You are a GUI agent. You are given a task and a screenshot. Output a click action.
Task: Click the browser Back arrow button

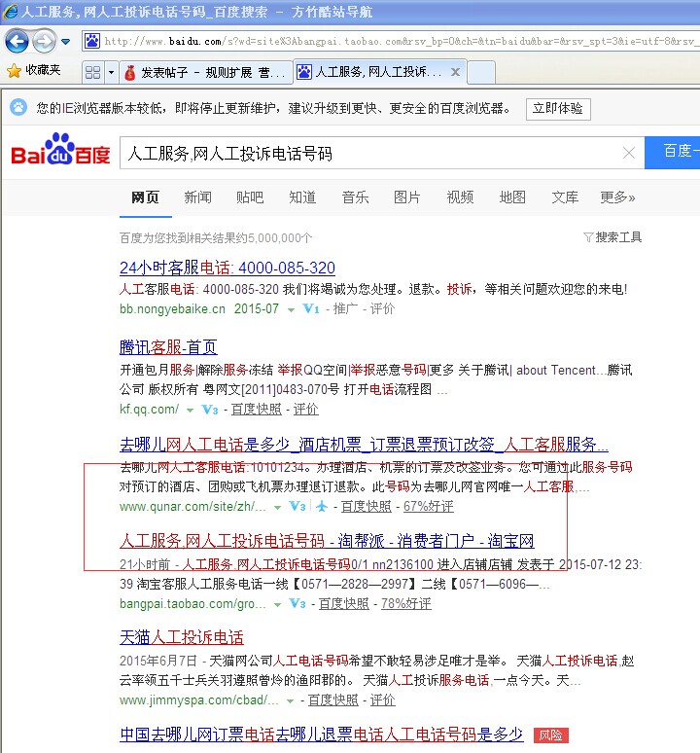[x=17, y=41]
